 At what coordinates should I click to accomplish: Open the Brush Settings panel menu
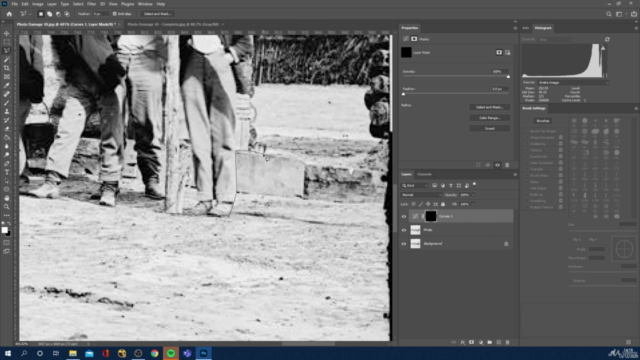636,108
